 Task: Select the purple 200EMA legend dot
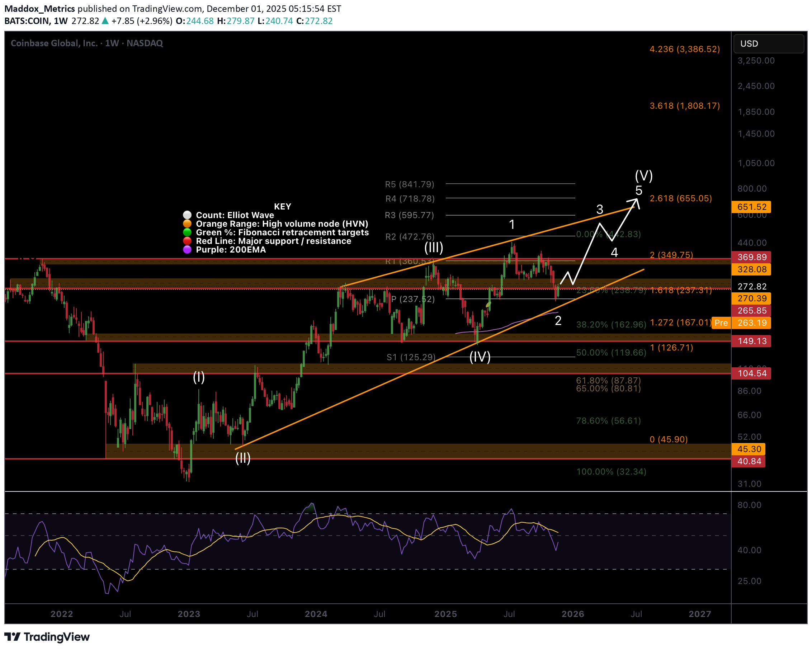click(x=187, y=250)
